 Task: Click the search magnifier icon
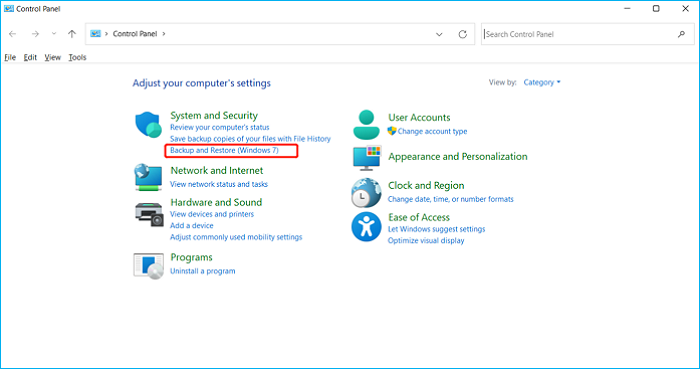click(681, 34)
